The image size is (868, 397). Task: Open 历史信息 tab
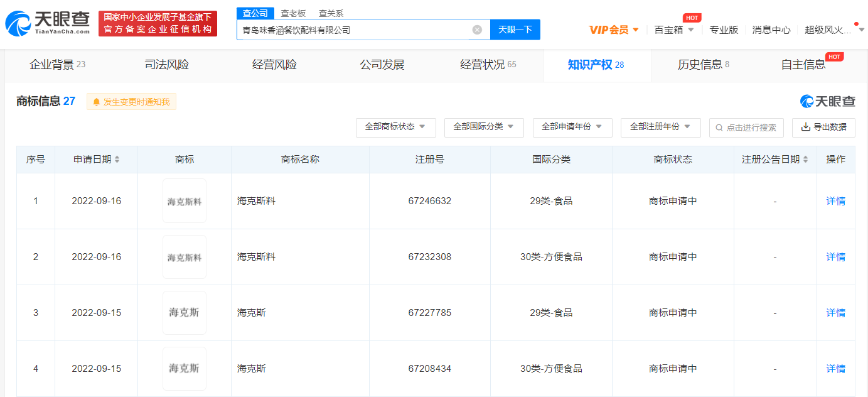click(704, 65)
